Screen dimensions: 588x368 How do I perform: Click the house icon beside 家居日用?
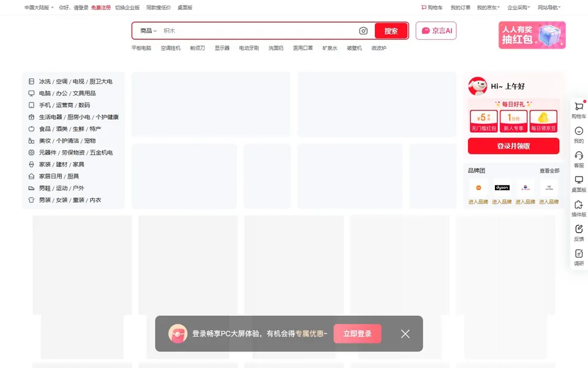click(x=31, y=176)
